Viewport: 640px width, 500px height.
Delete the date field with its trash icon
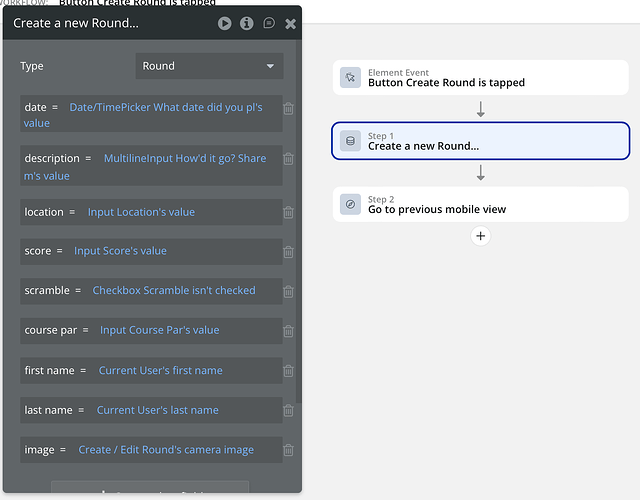click(x=288, y=108)
